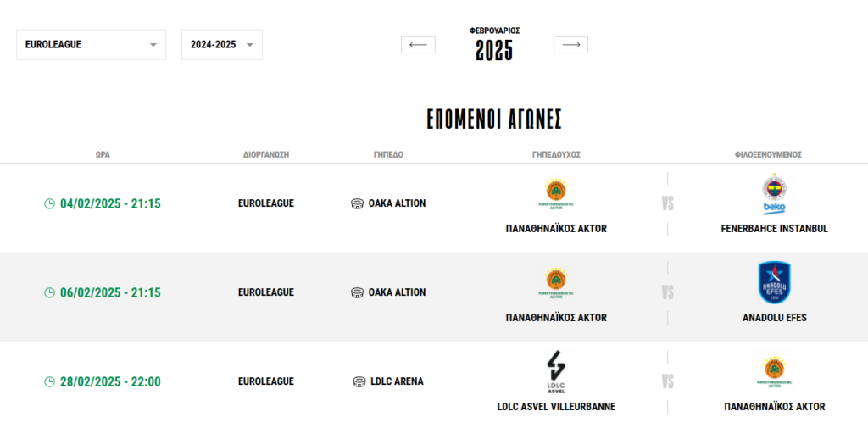Screen dimensions: 868x428
Task: Go to next month with right arrow
Action: click(x=570, y=45)
